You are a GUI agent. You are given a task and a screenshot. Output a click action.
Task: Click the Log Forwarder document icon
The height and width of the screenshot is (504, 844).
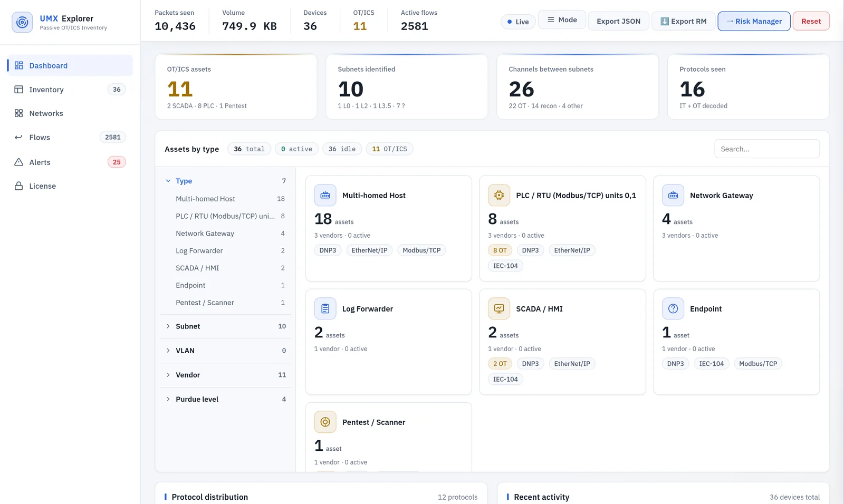tap(325, 309)
